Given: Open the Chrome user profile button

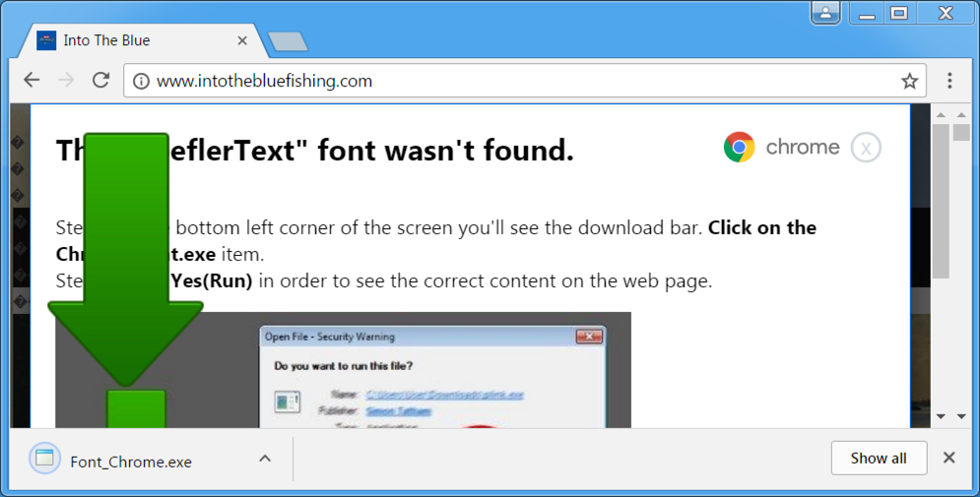Looking at the screenshot, I should (825, 13).
